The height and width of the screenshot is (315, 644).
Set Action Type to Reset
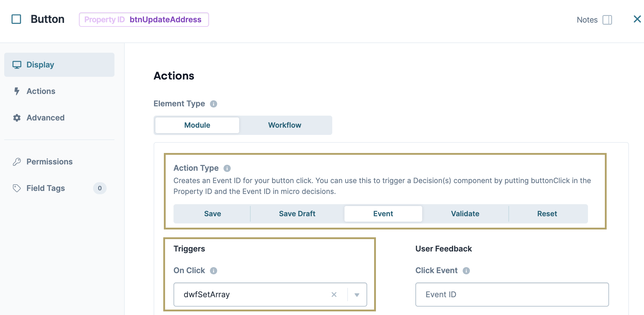547,214
